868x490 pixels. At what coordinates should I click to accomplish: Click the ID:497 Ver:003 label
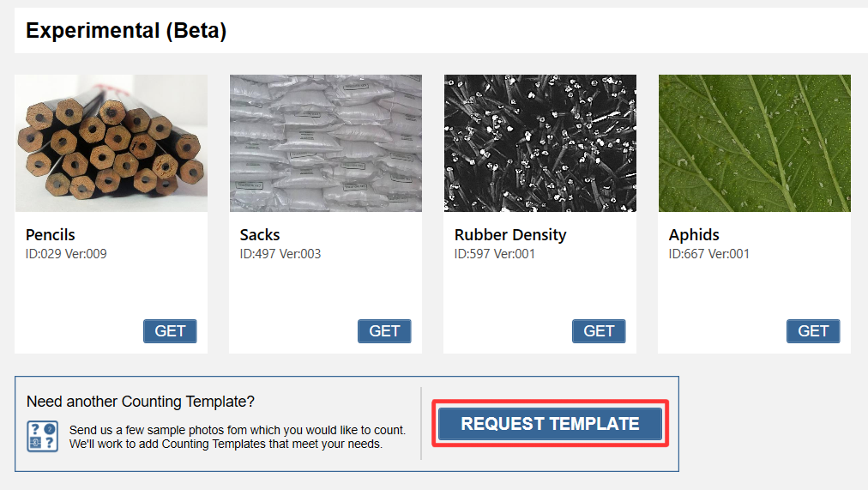click(280, 254)
